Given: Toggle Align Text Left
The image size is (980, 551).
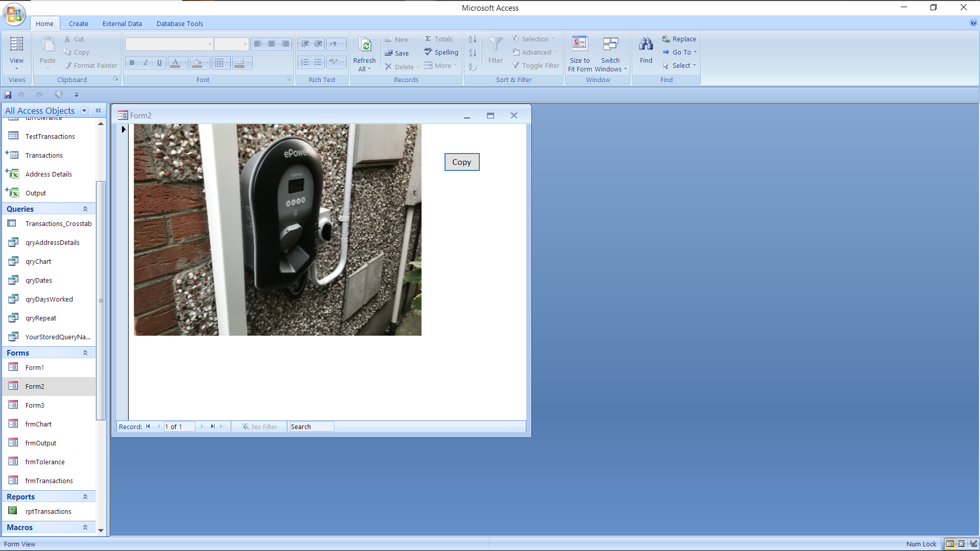Looking at the screenshot, I should (258, 44).
